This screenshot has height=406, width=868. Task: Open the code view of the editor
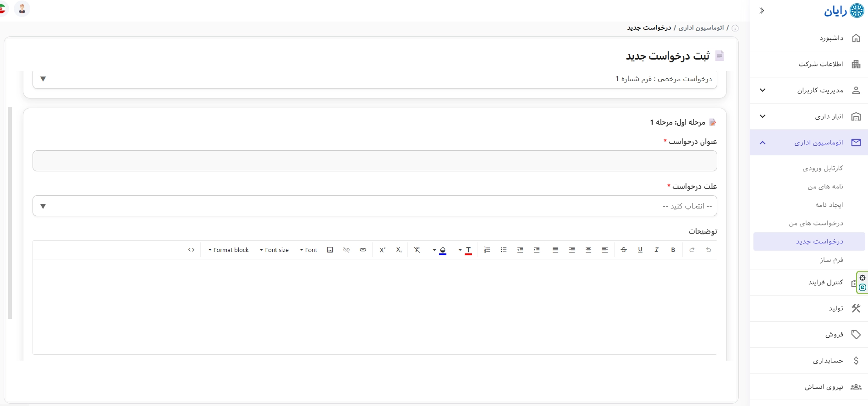(x=191, y=250)
